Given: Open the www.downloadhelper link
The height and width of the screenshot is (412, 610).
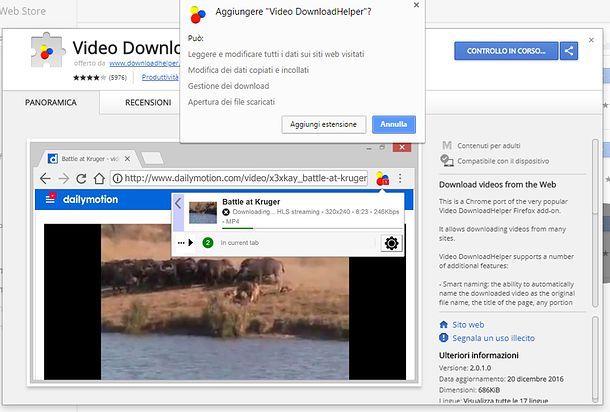Looking at the screenshot, I should pyautogui.click(x=144, y=63).
